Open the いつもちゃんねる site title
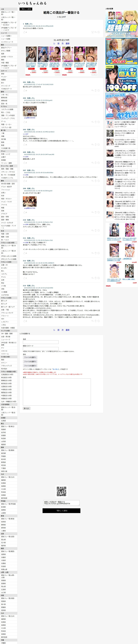Screen dimensions: 138x644 click(32, 3)
